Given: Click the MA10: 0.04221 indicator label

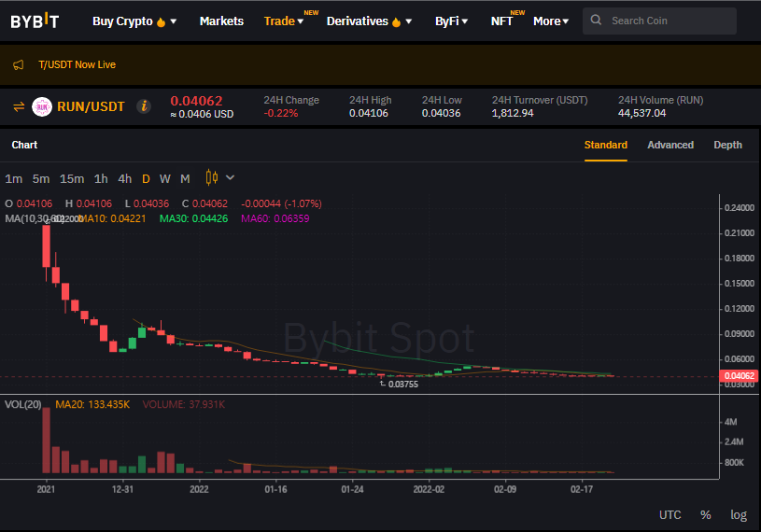Looking at the screenshot, I should [x=112, y=218].
